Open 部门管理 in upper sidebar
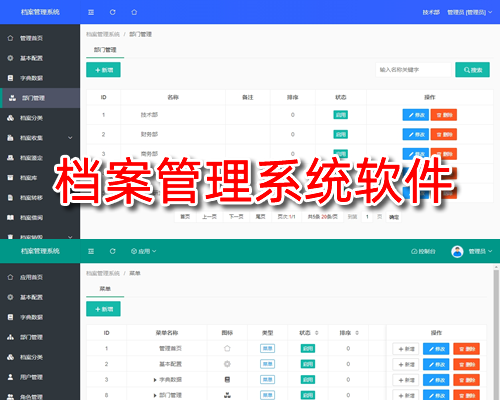The image size is (500, 400). [40, 98]
